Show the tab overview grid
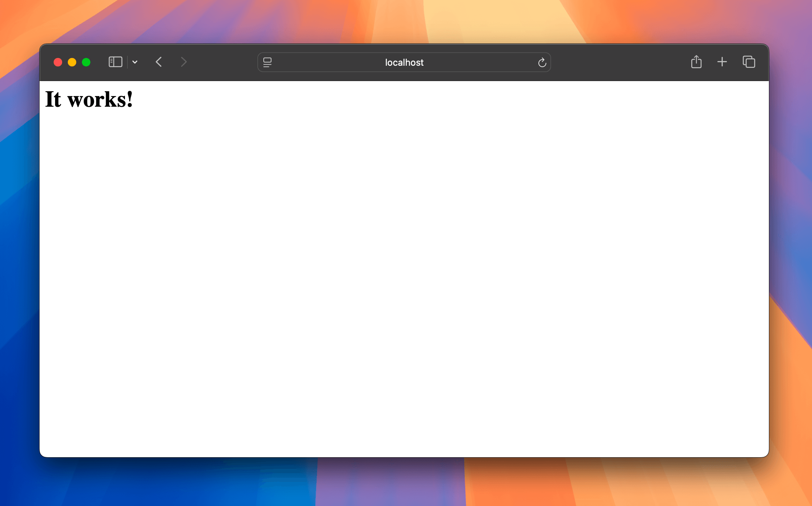Image resolution: width=812 pixels, height=506 pixels. pos(748,62)
